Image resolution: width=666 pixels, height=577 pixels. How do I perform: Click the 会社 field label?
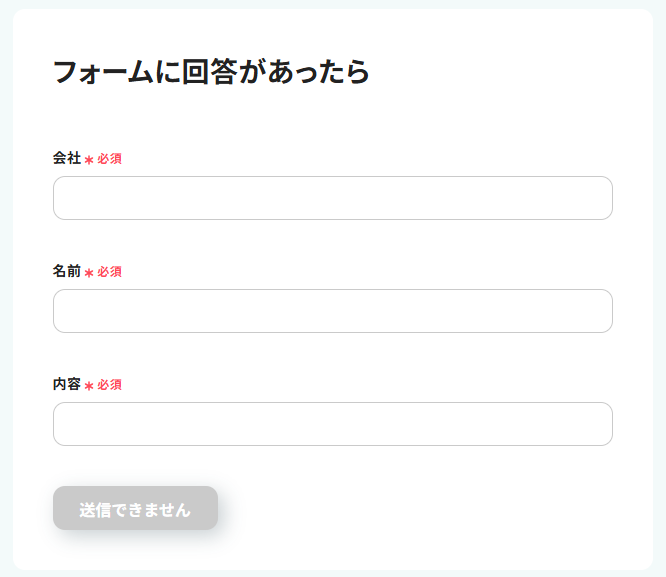pos(67,158)
